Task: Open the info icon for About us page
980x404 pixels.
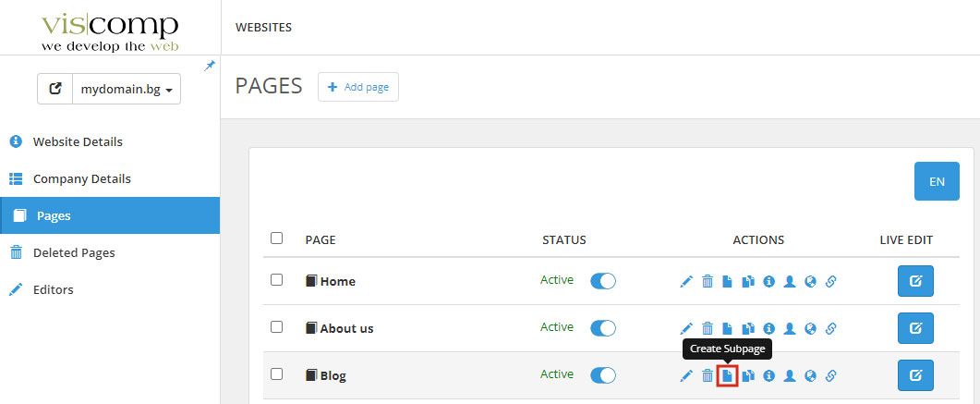Action: (x=768, y=328)
